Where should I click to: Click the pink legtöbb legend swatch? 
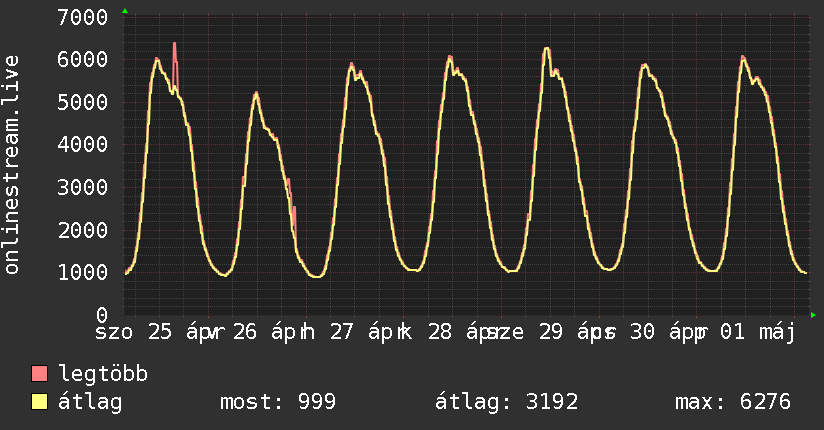point(39,373)
